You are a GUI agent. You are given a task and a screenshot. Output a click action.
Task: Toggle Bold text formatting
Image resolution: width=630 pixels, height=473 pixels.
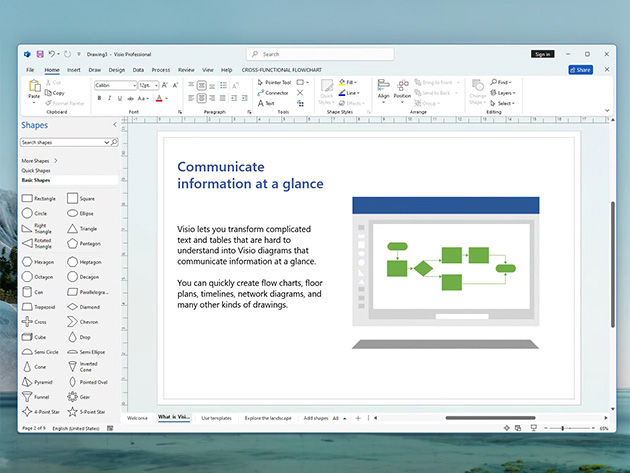[x=99, y=99]
